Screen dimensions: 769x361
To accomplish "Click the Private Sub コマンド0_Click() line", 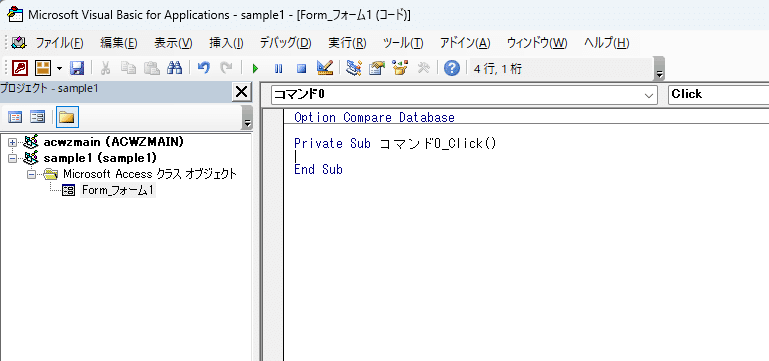I will tap(395, 144).
